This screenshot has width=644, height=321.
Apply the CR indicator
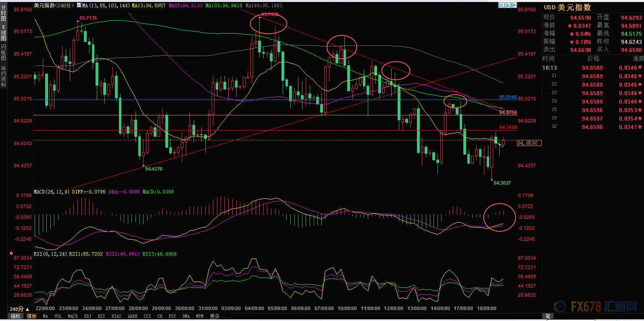[x=160, y=316]
